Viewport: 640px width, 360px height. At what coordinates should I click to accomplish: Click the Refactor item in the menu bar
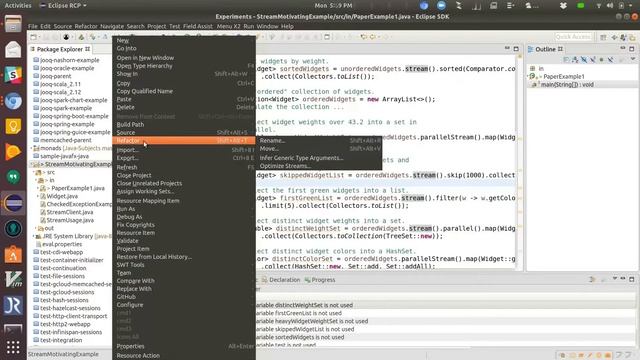(86, 26)
